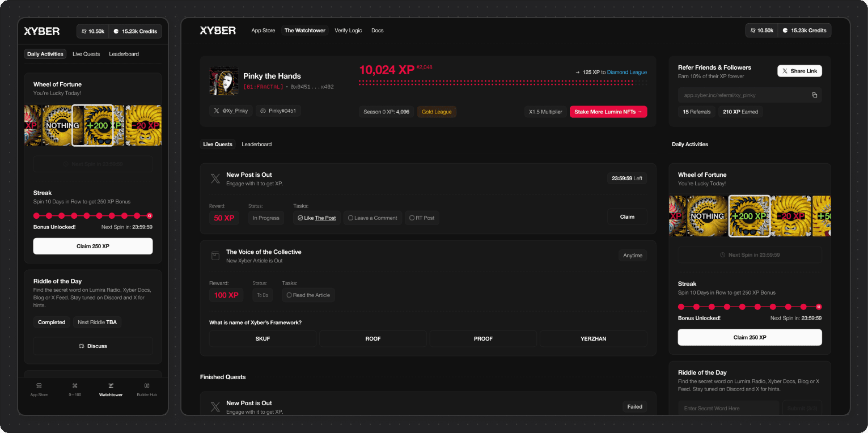Click the arrow icon before 125 XP
Viewport: 868px width, 433px height.
click(577, 73)
